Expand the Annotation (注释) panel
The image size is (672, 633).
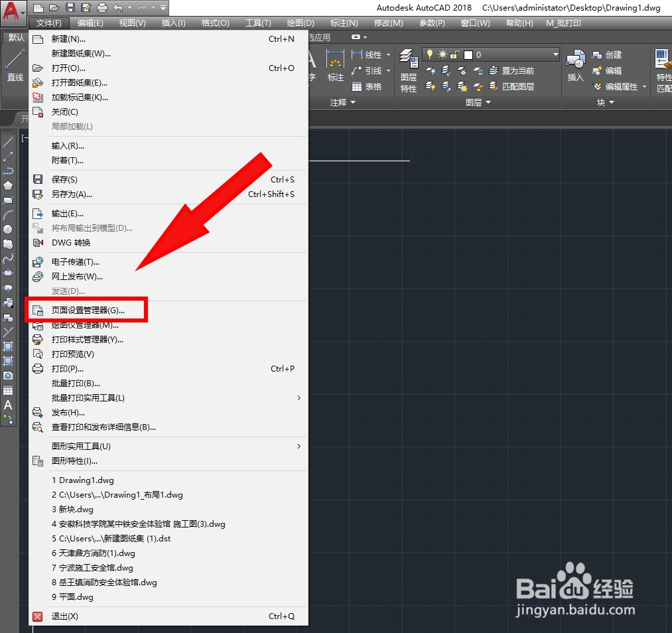tap(343, 102)
